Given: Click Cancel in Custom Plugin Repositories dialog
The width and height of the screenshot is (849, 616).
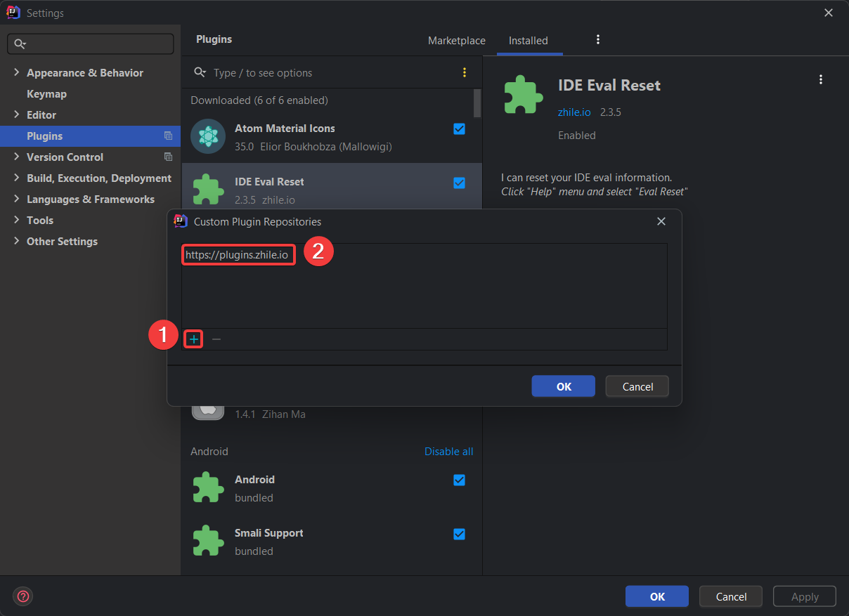Looking at the screenshot, I should coord(638,386).
